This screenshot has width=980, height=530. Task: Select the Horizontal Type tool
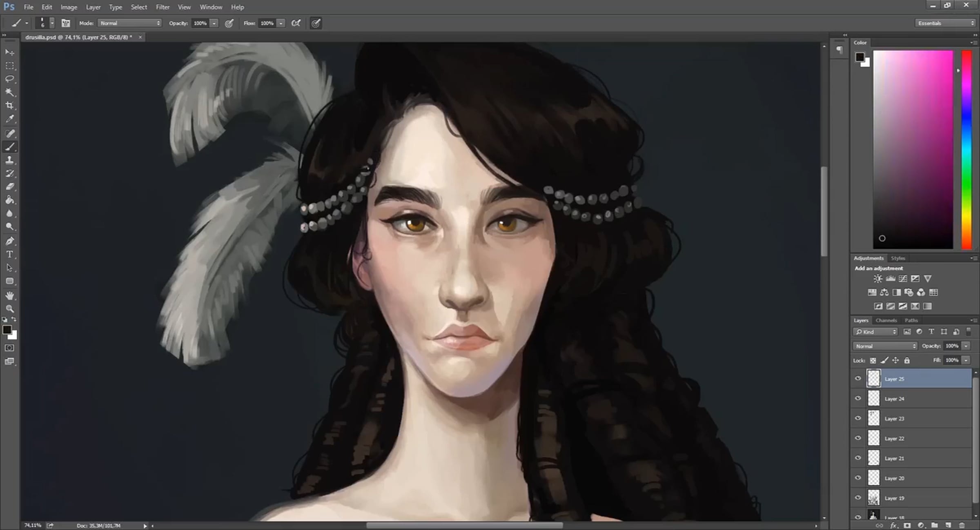pos(10,255)
